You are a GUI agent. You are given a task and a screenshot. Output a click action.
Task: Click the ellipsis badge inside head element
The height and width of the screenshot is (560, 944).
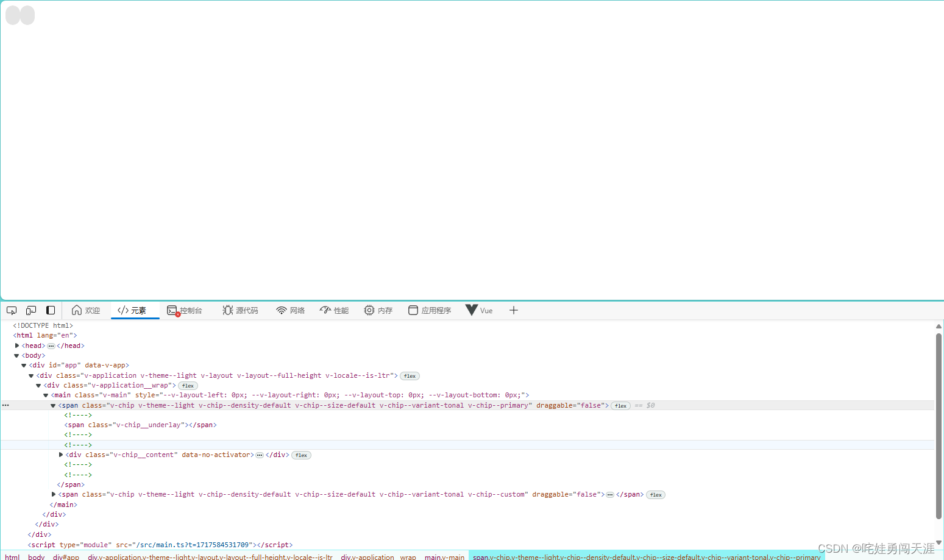pos(51,346)
